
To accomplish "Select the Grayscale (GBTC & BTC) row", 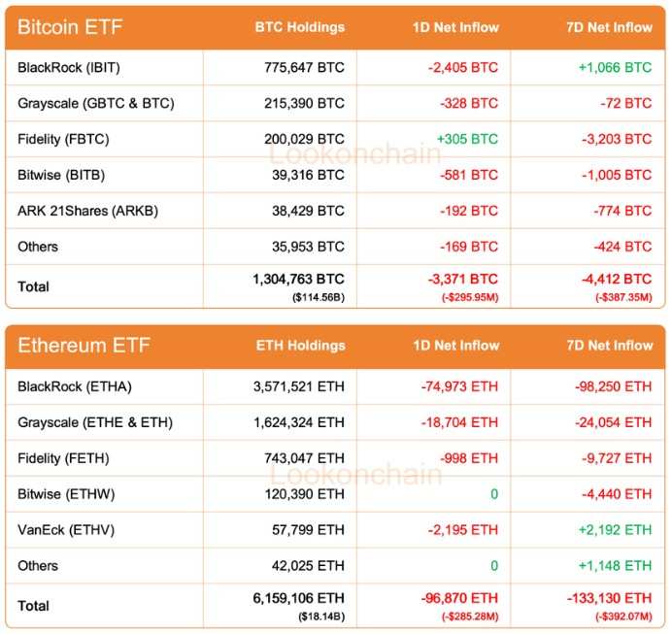I will [96, 103].
